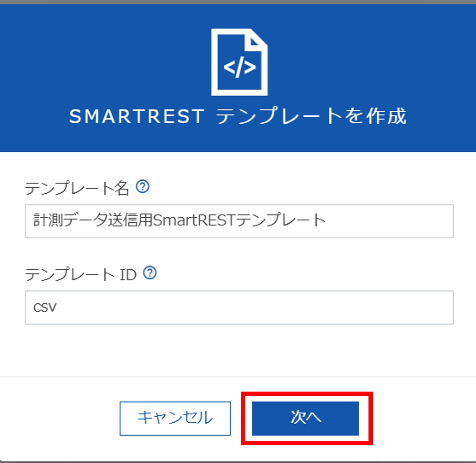
Task: Click テンプレートを作成 heading text
Action: (311, 116)
